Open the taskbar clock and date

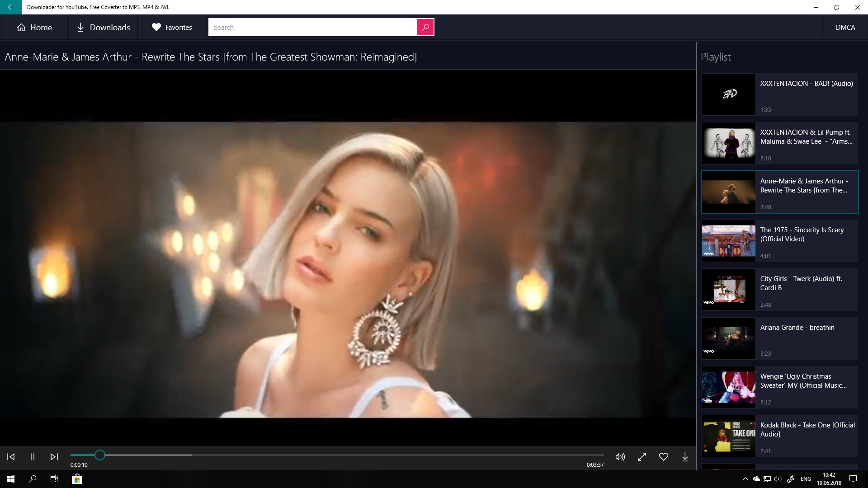point(829,479)
